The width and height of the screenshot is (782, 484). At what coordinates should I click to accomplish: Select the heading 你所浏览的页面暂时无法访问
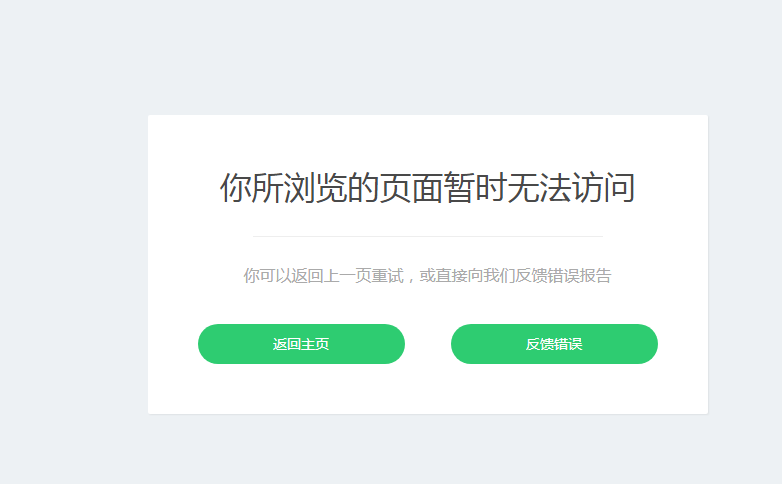click(427, 188)
